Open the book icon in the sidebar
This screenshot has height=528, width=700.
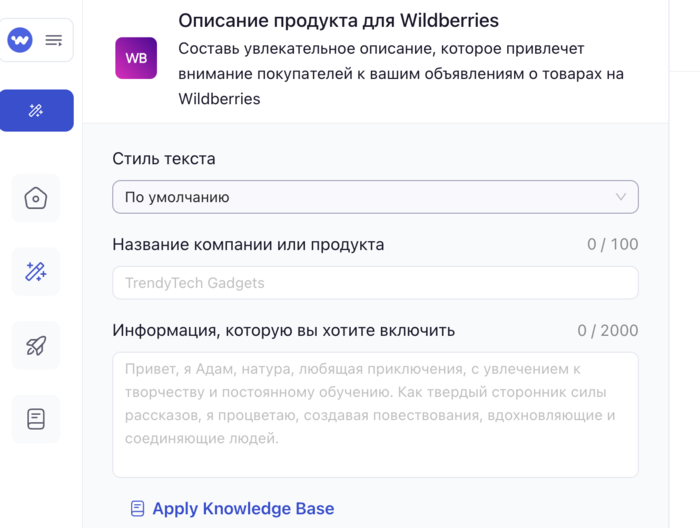coord(36,419)
